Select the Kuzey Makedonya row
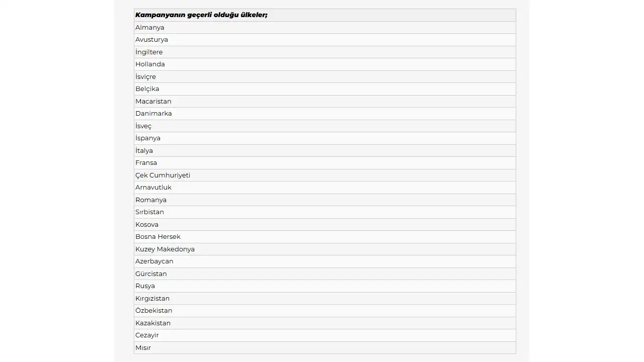 (x=165, y=249)
